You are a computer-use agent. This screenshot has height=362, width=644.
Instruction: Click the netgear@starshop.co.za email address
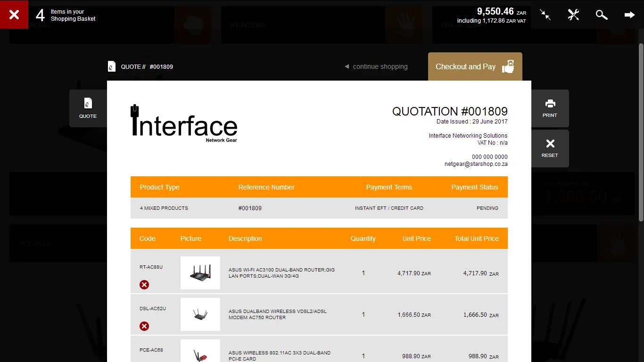[476, 164]
